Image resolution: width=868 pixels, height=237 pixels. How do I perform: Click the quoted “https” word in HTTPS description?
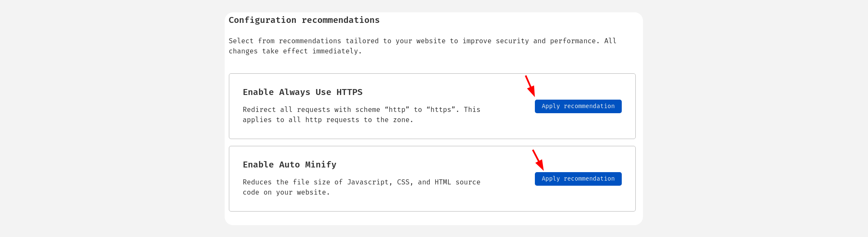pyautogui.click(x=443, y=110)
